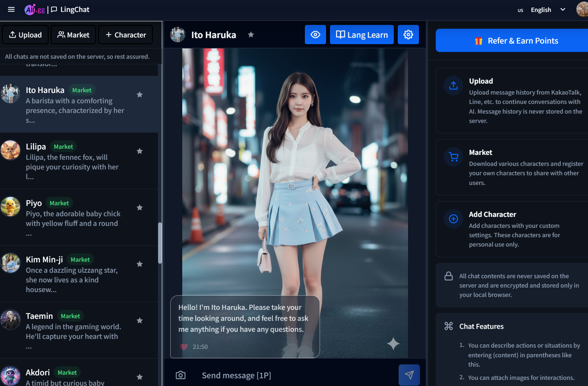Image resolution: width=588 pixels, height=386 pixels.
Task: Click the Upload button in sidebar
Action: [x=25, y=35]
